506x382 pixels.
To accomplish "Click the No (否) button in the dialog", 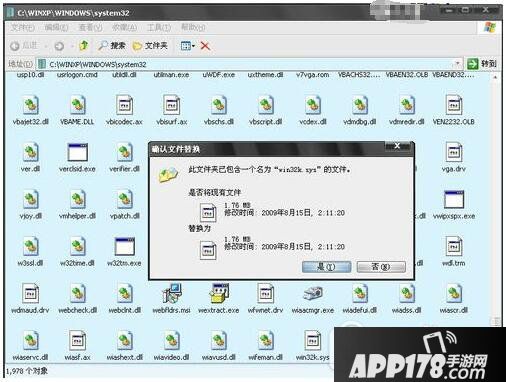I will click(x=381, y=267).
